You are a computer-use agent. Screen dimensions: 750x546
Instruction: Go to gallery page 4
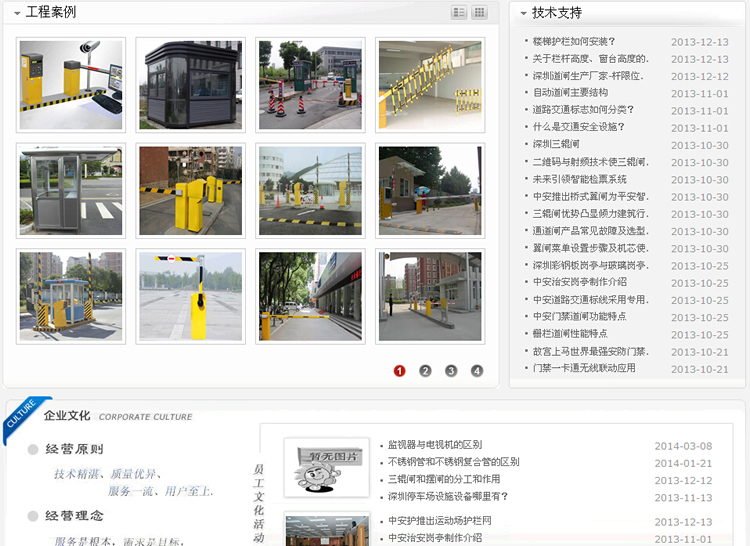(476, 371)
